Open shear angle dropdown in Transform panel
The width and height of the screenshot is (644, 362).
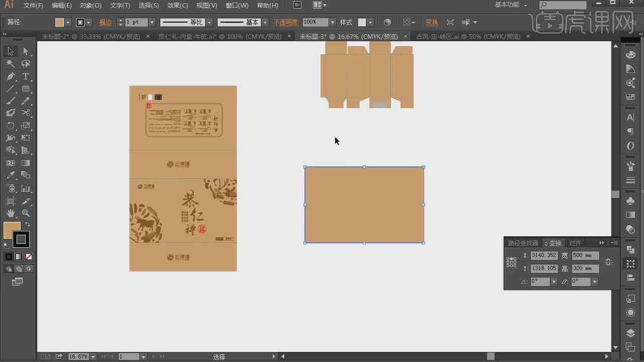[595, 282]
